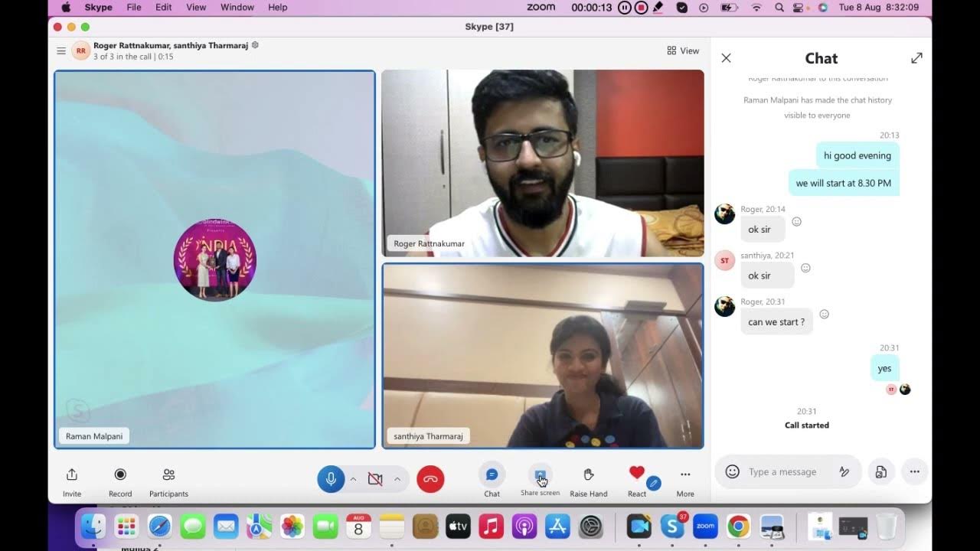
Task: Close the Chat panel
Action: tap(727, 58)
